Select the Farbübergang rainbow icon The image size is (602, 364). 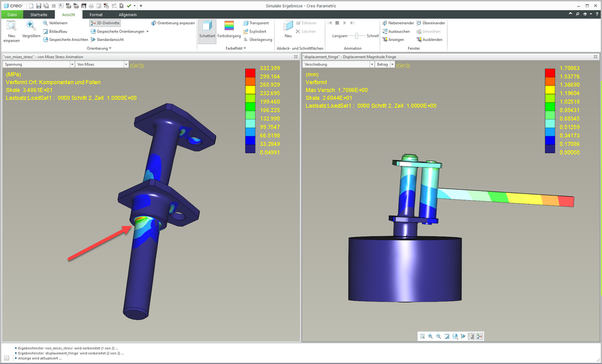click(x=229, y=26)
